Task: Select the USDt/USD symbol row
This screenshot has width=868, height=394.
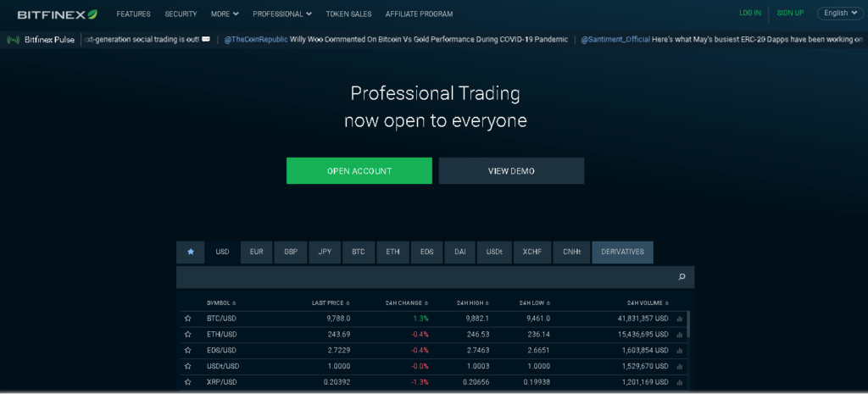Action: (433, 366)
